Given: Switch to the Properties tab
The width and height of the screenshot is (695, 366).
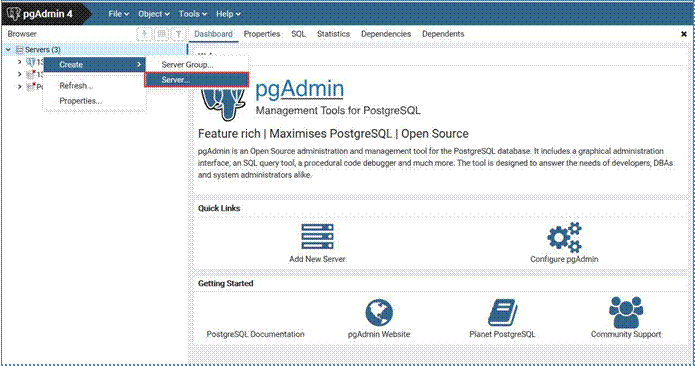Looking at the screenshot, I should (x=262, y=34).
